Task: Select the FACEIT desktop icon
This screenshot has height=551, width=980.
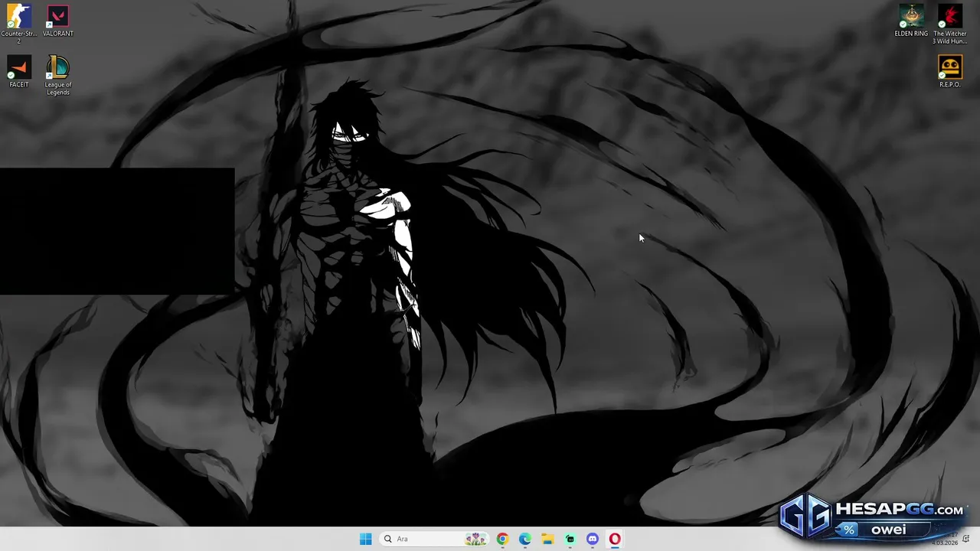Action: coord(18,73)
